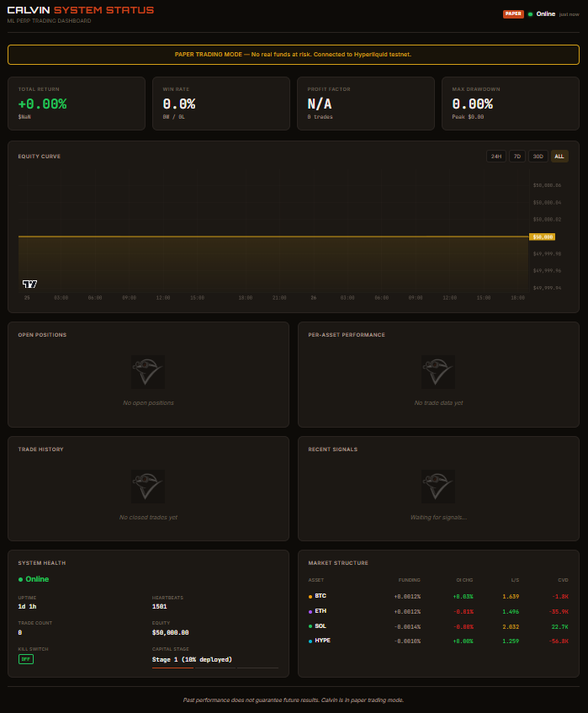Click the mascot placeholder in Recent Signals

[x=438, y=487]
